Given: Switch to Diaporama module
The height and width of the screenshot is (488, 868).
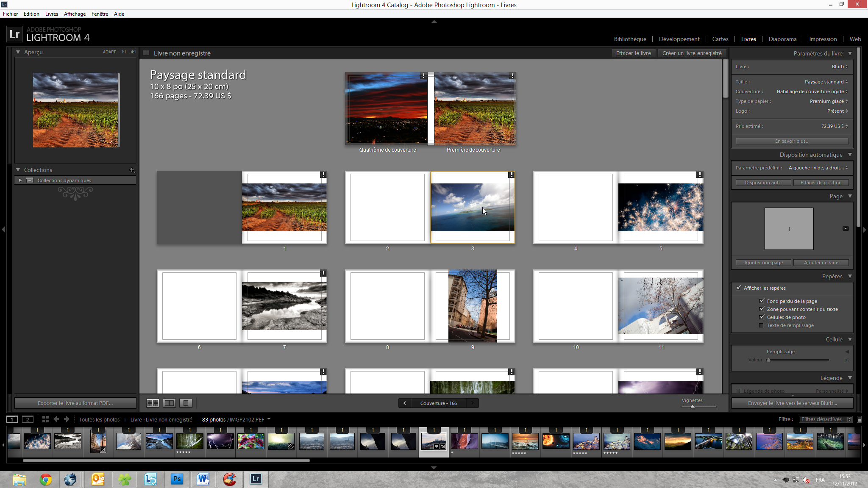Looking at the screenshot, I should coord(782,39).
